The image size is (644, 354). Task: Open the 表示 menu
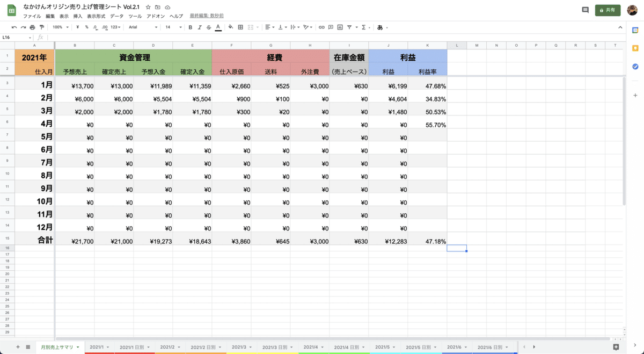click(64, 16)
